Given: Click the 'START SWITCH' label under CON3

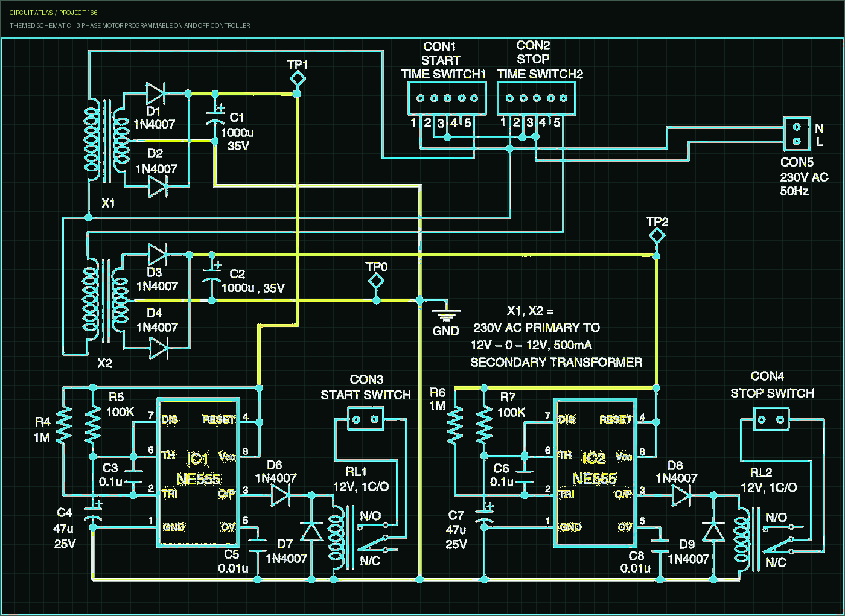Looking at the screenshot, I should coord(366,395).
